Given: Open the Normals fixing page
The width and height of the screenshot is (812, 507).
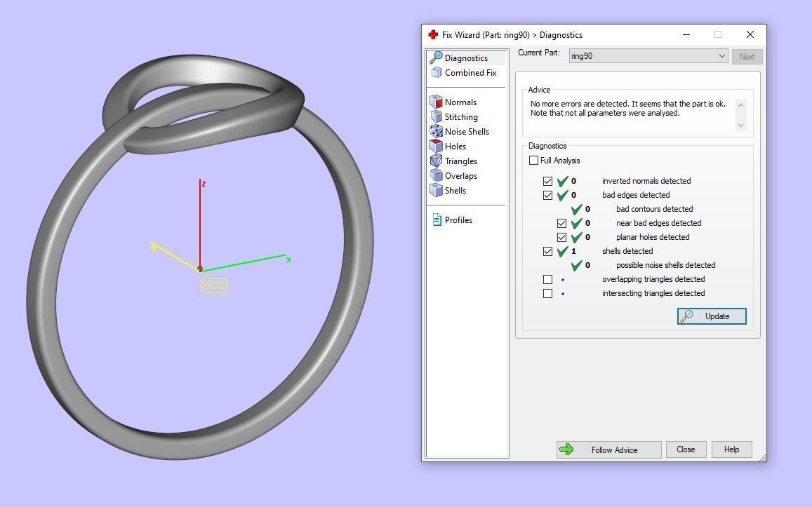Looking at the screenshot, I should [460, 102].
